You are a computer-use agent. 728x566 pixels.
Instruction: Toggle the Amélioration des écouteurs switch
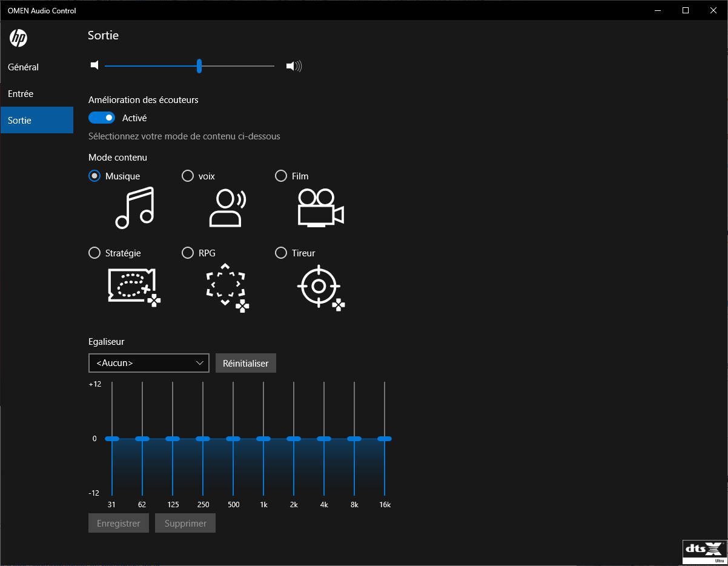(102, 118)
